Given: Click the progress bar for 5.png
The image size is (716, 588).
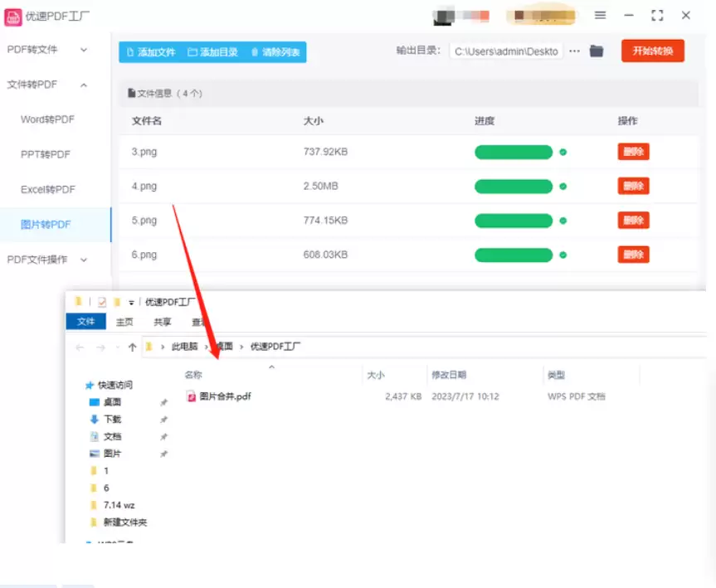Looking at the screenshot, I should click(513, 221).
